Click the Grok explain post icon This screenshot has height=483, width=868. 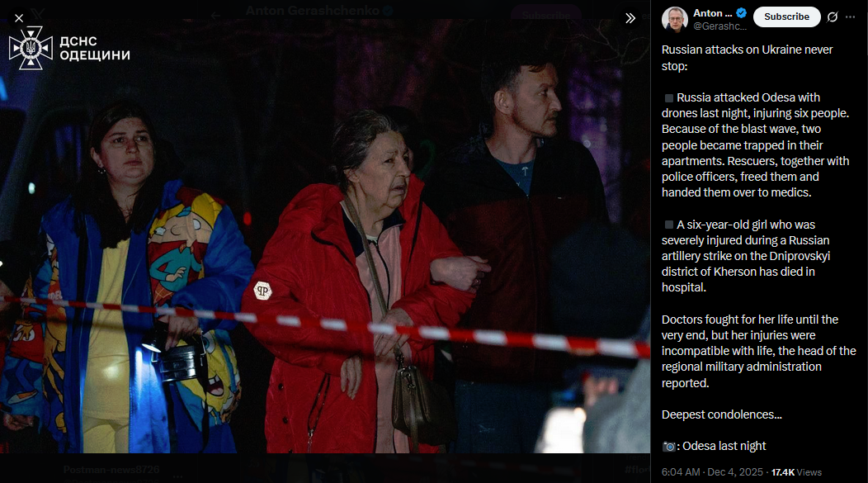(x=832, y=17)
